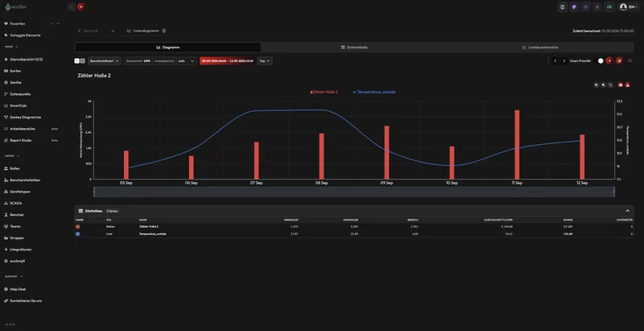This screenshot has width=644, height=331.
Task: Click the 11 Sep red bar
Action: coord(517,144)
